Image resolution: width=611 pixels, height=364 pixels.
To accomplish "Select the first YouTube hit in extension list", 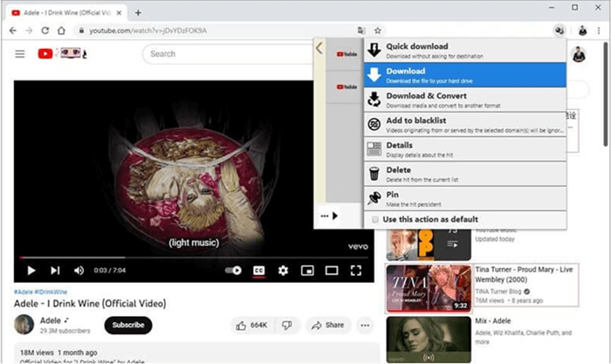I will 344,54.
